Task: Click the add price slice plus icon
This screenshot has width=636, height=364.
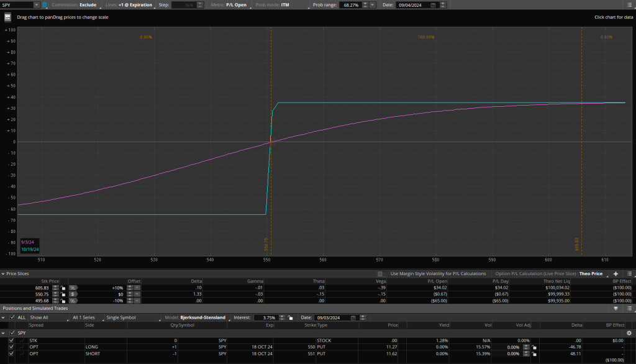Action: [615, 273]
